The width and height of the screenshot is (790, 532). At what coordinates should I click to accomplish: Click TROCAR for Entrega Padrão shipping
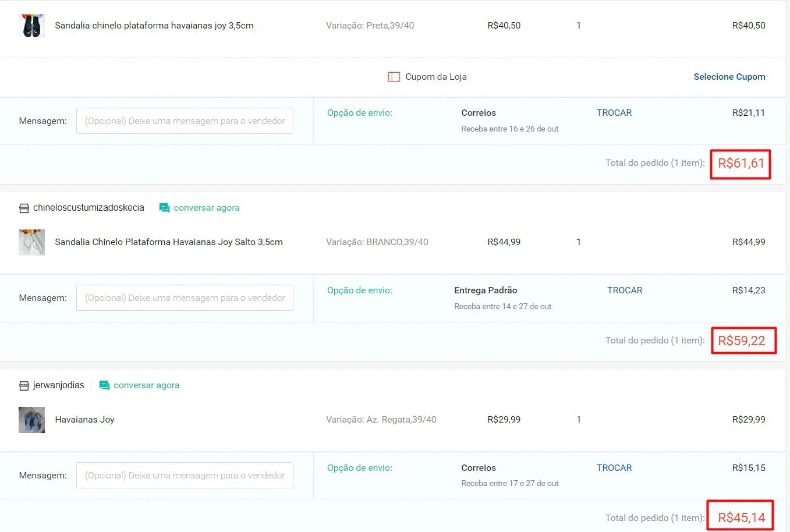coord(625,290)
